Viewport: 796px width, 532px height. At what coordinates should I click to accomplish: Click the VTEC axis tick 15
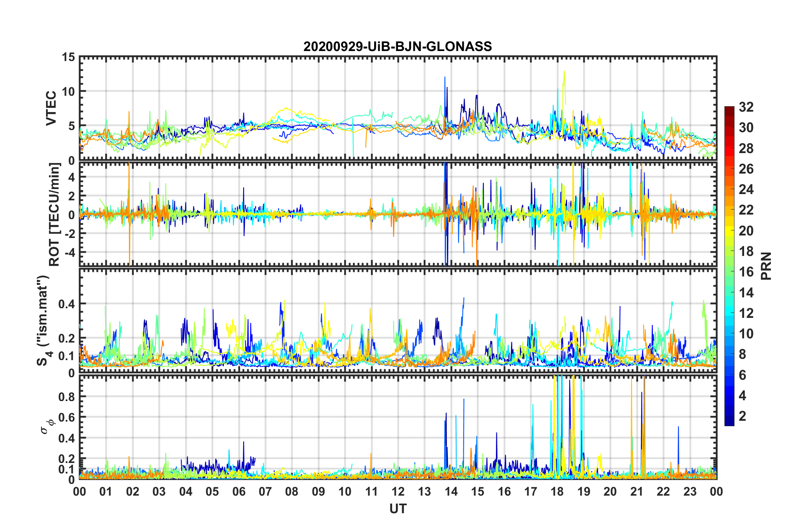coord(68,57)
